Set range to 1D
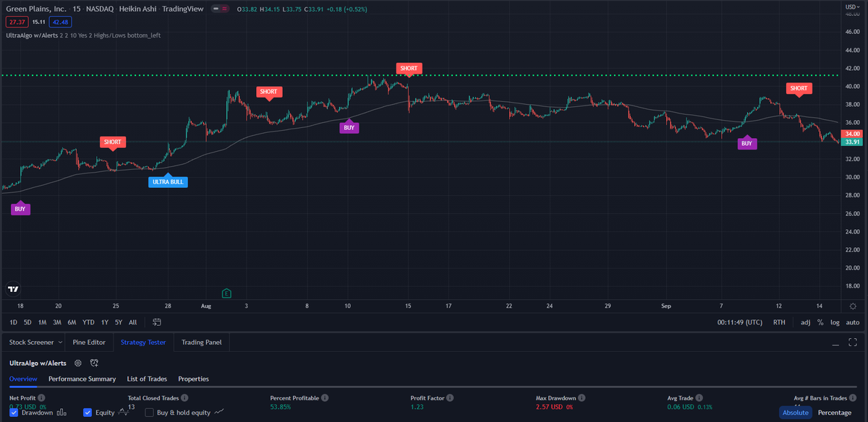The height and width of the screenshot is (422, 868). pos(14,322)
